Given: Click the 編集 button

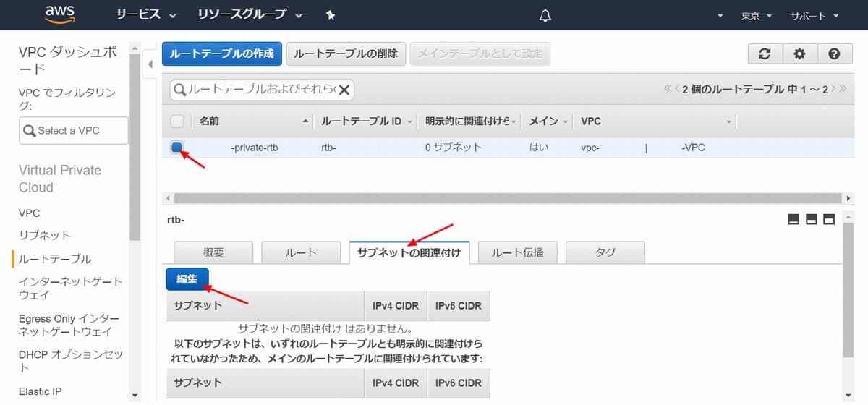Looking at the screenshot, I should tap(187, 279).
